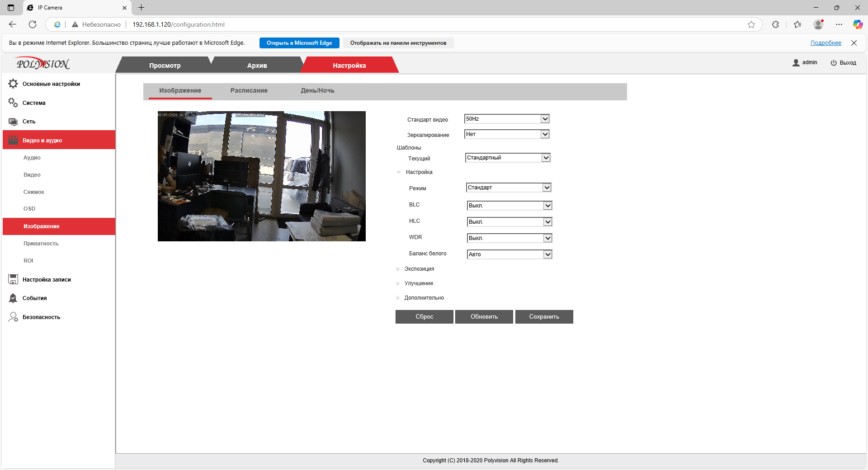Switch to the Архив tab

257,65
